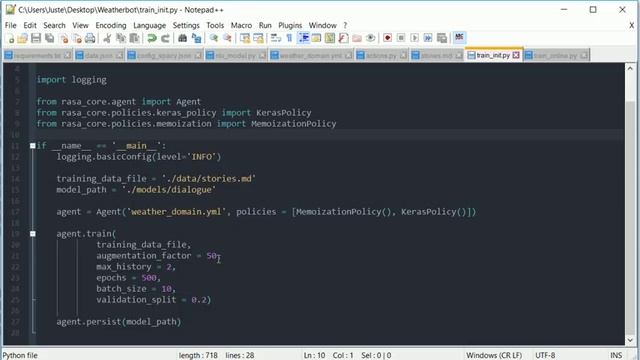Paste clipboard contents using the toolbar

click(134, 38)
